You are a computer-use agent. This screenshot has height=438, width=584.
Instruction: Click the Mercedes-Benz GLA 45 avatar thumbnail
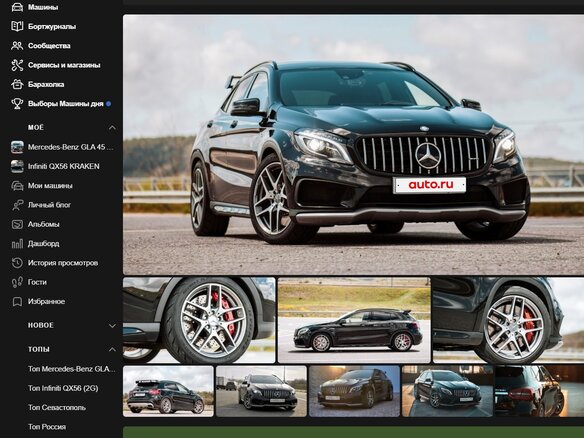[17, 147]
